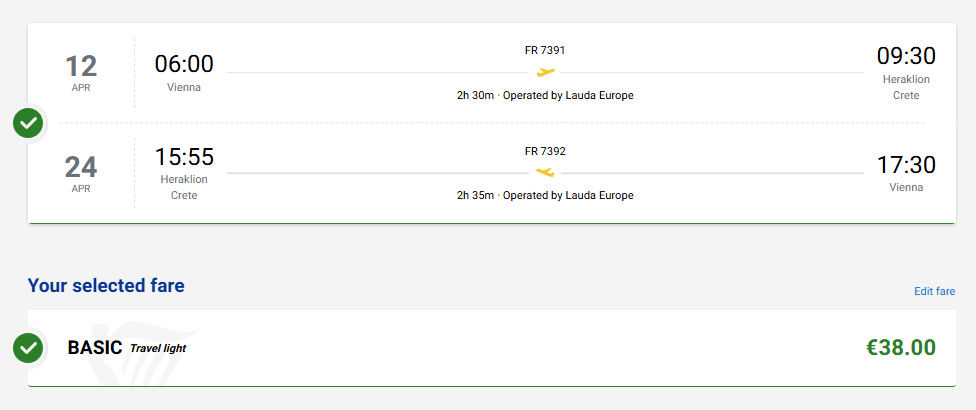Click the 2h 30m Lauda Europe text
The height and width of the screenshot is (410, 976).
click(545, 95)
